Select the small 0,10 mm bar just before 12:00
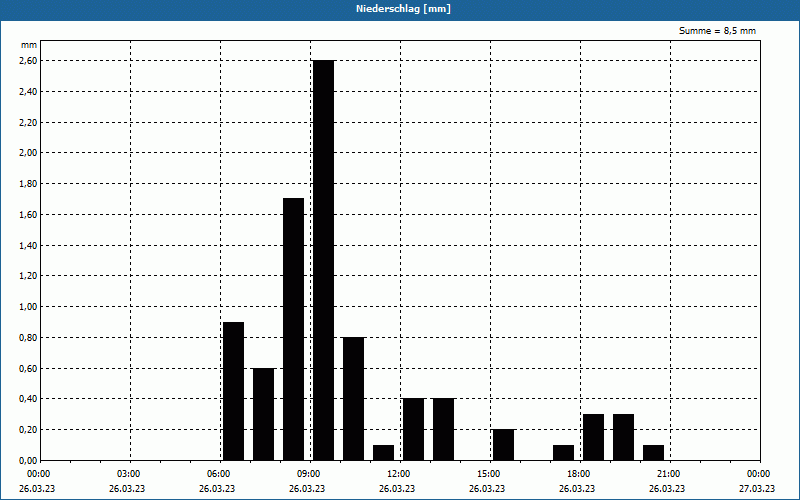This screenshot has width=800, height=500. 384,453
